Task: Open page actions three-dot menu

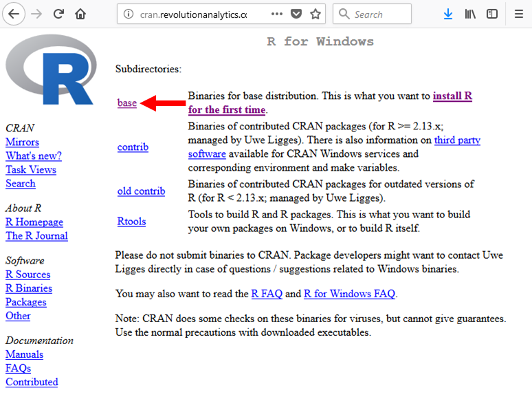Action: (x=277, y=14)
